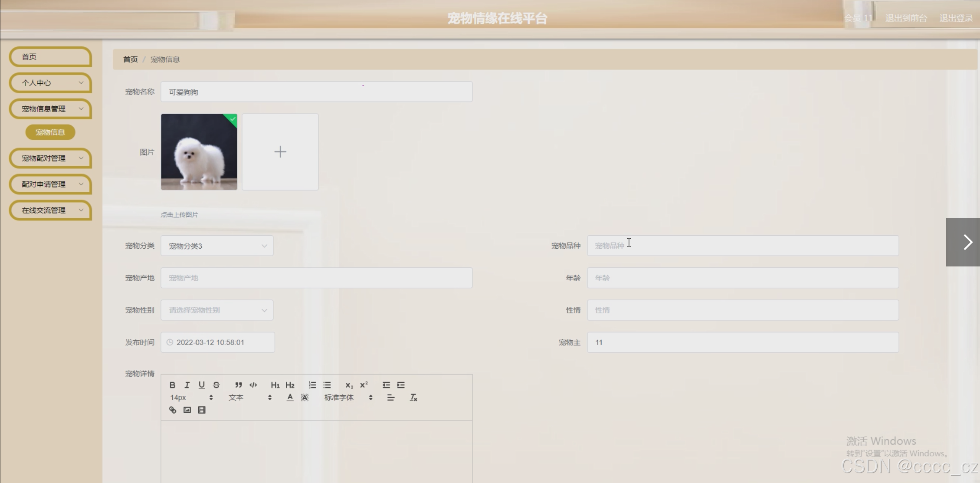This screenshot has width=980, height=483.
Task: Click the plus box to upload image
Action: pyautogui.click(x=280, y=152)
